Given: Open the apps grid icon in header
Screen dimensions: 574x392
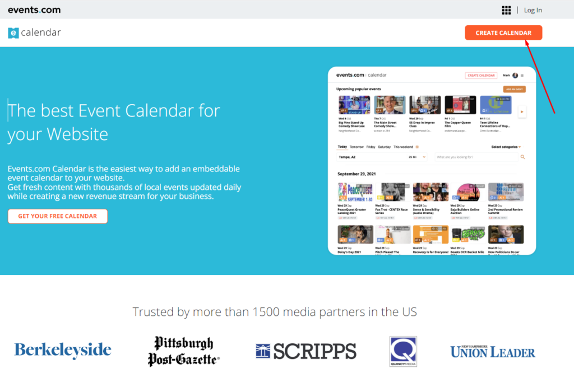Looking at the screenshot, I should coord(506,10).
